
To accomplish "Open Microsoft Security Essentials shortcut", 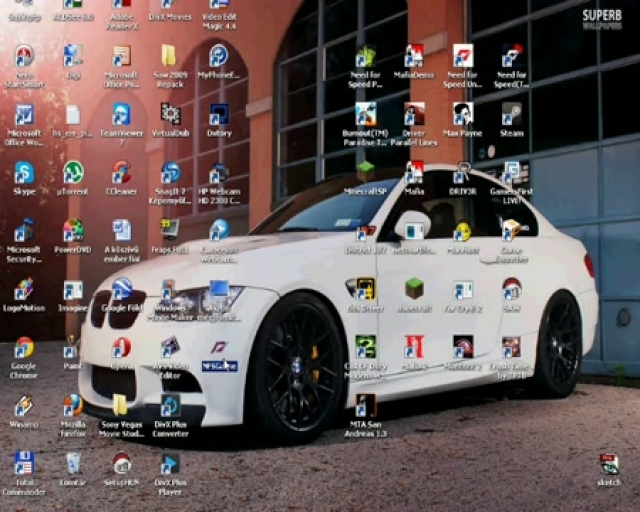I will (x=24, y=231).
